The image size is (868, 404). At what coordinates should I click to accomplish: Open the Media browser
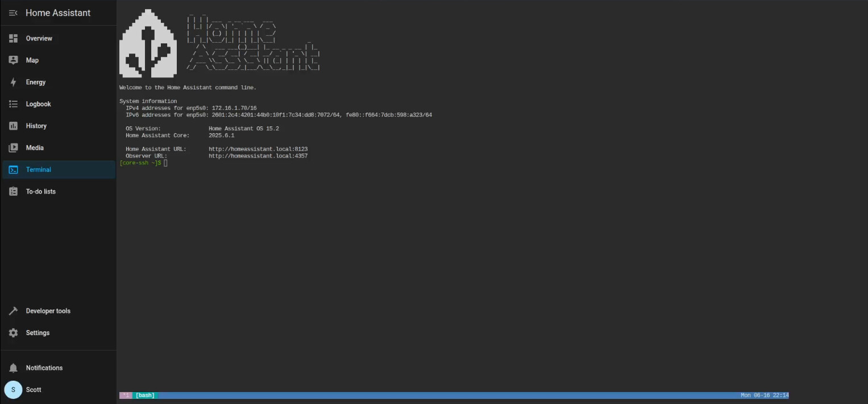coord(59,148)
